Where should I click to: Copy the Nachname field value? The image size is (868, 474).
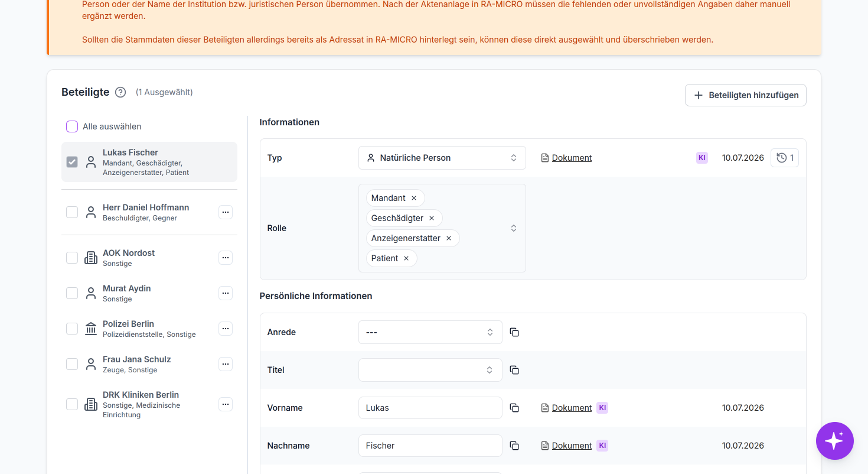[514, 446]
